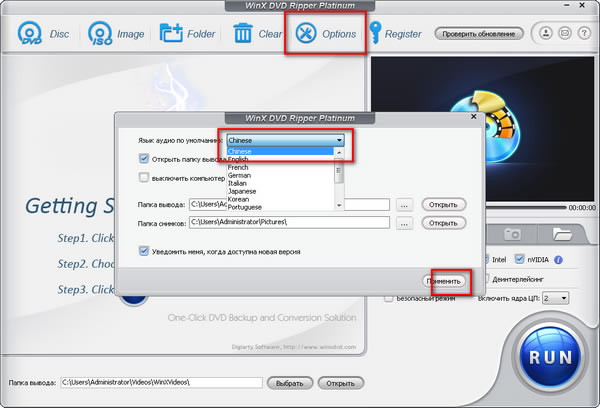
Task: Enable 'Безопасный режим' checkbox
Action: [388, 298]
